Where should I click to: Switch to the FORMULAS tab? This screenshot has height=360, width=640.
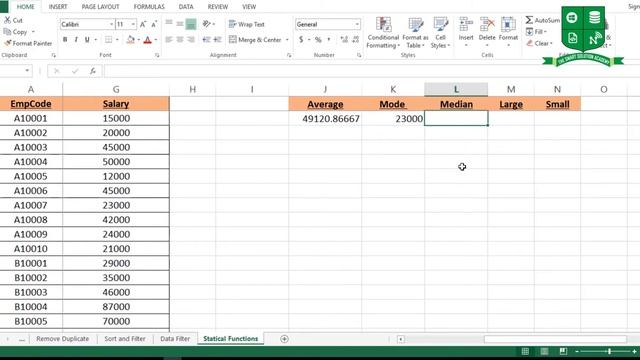click(x=149, y=7)
